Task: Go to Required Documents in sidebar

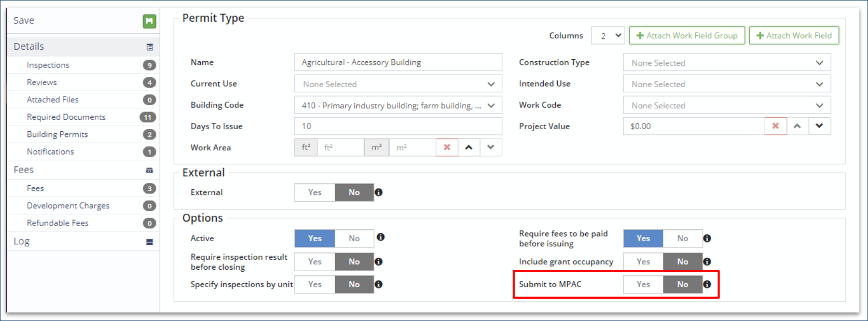Action: 66,117
